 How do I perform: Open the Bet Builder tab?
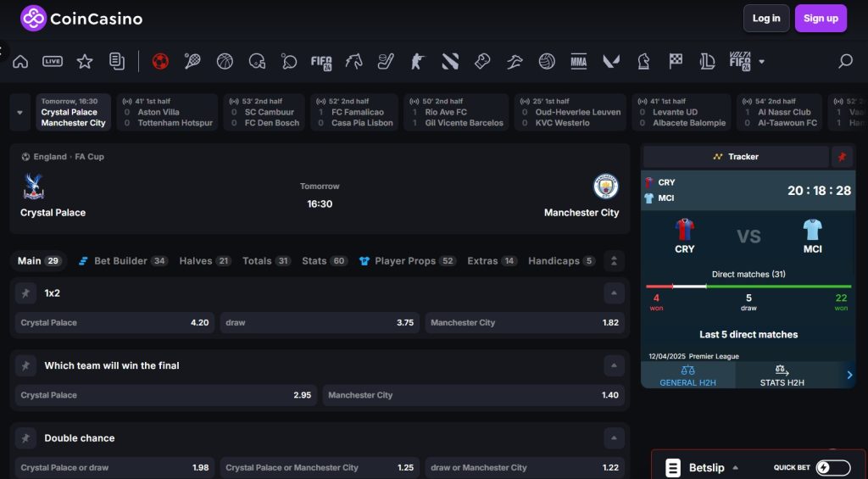click(123, 261)
